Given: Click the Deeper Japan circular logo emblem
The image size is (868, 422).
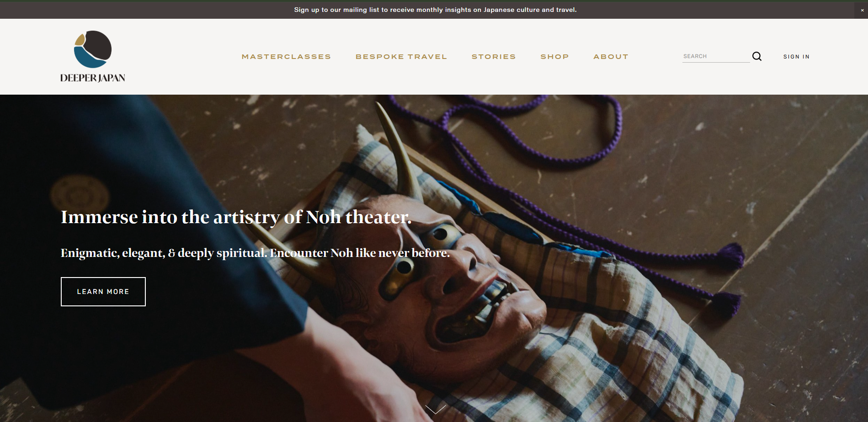Looking at the screenshot, I should [93, 49].
